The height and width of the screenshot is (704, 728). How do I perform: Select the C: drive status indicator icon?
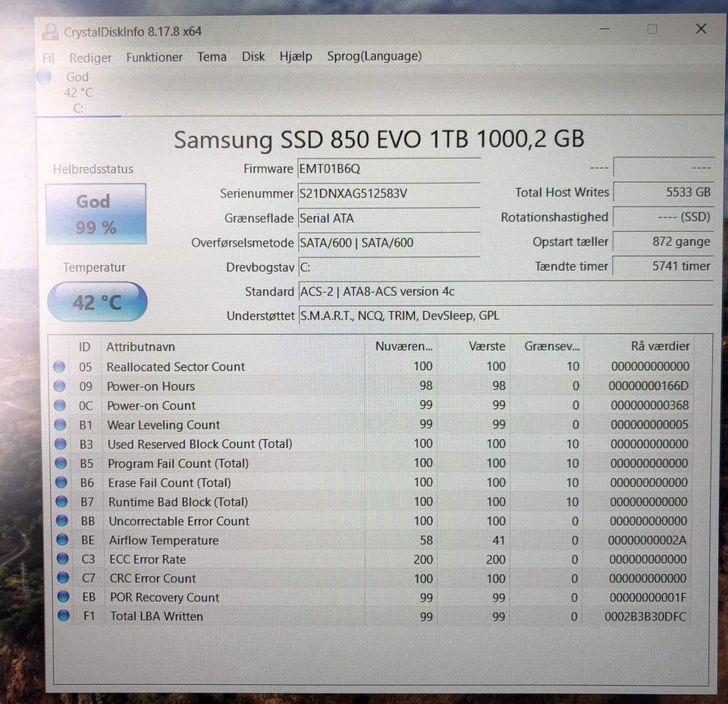coord(44,77)
